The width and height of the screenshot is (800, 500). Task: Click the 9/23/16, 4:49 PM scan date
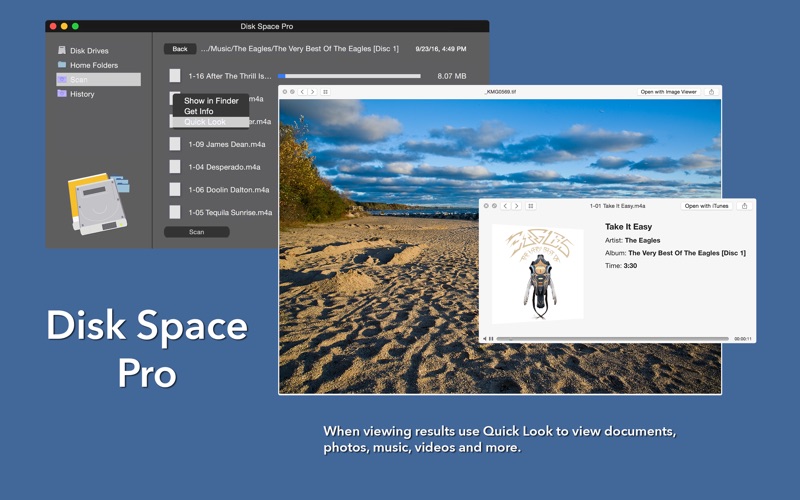coord(441,49)
